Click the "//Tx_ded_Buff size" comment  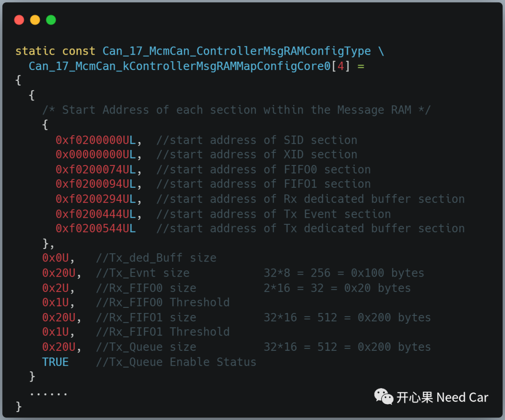[156, 258]
